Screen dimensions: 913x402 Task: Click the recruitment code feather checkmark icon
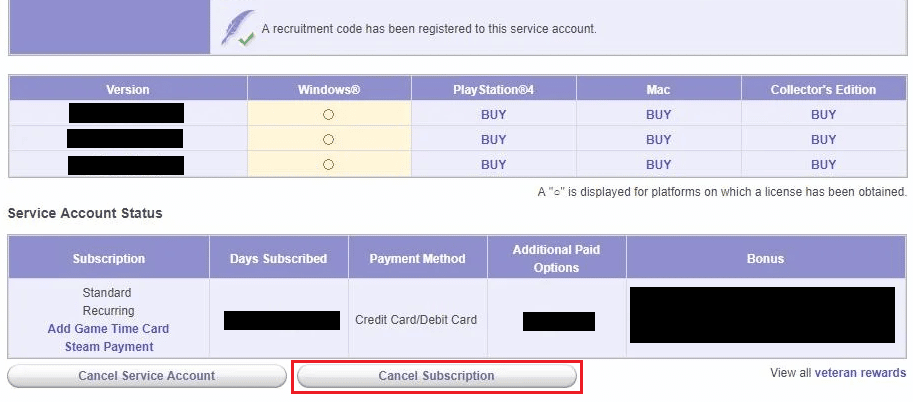(x=238, y=29)
